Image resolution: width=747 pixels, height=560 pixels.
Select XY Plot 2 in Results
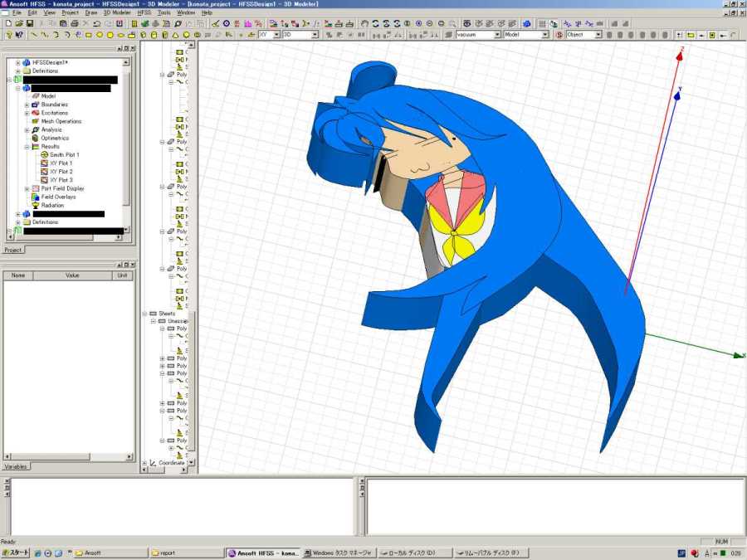click(61, 172)
